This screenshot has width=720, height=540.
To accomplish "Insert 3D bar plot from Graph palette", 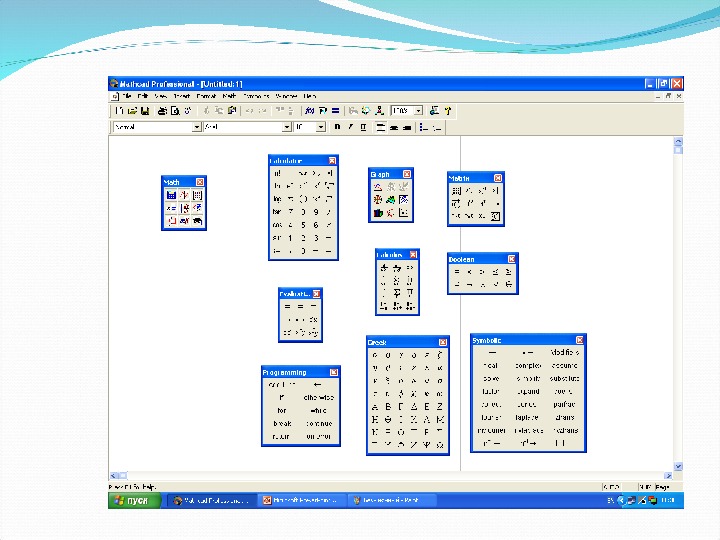I will click(x=377, y=213).
